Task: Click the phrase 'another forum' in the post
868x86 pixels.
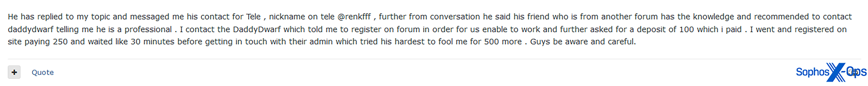Action: (629, 17)
